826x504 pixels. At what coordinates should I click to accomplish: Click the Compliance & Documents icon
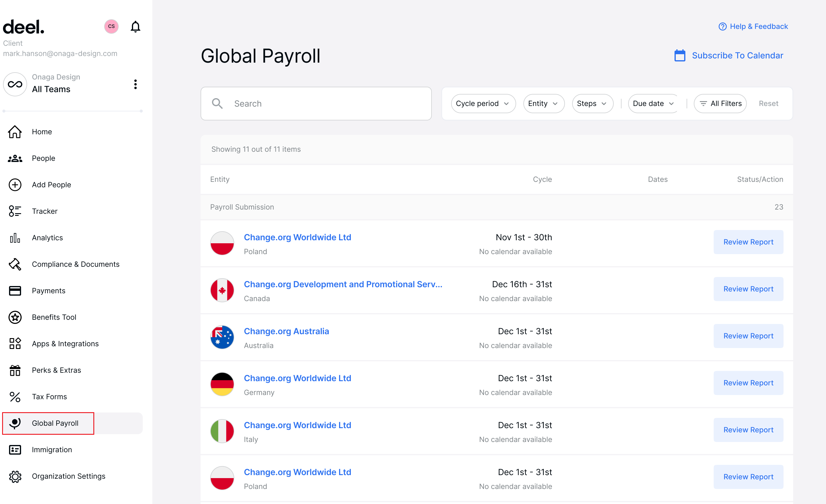pyautogui.click(x=15, y=264)
